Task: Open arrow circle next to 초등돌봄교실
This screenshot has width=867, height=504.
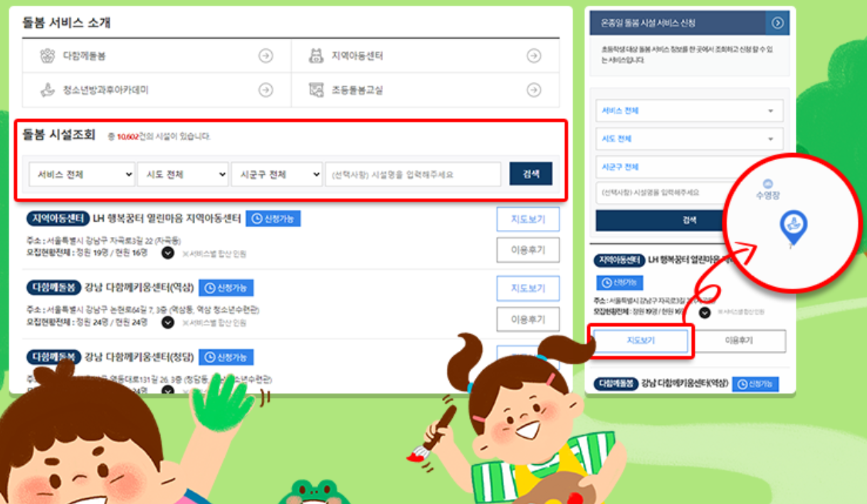Action: click(x=533, y=90)
